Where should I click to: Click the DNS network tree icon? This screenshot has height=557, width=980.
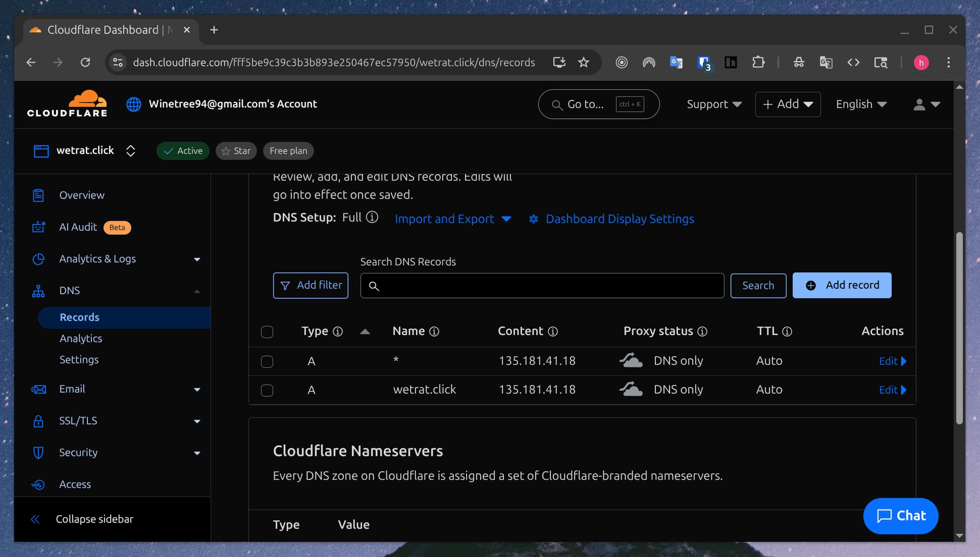(38, 291)
